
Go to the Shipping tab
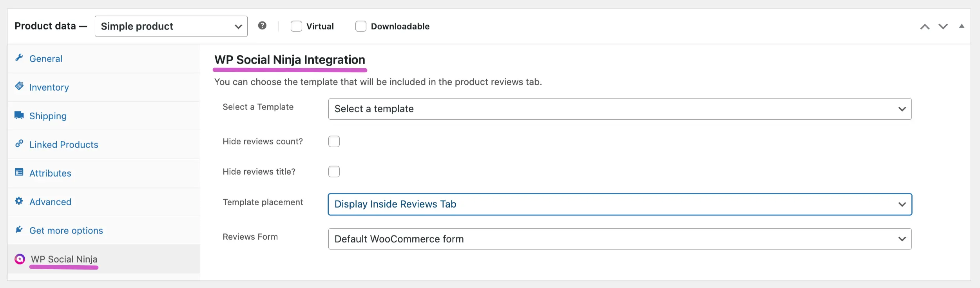pyautogui.click(x=104, y=116)
